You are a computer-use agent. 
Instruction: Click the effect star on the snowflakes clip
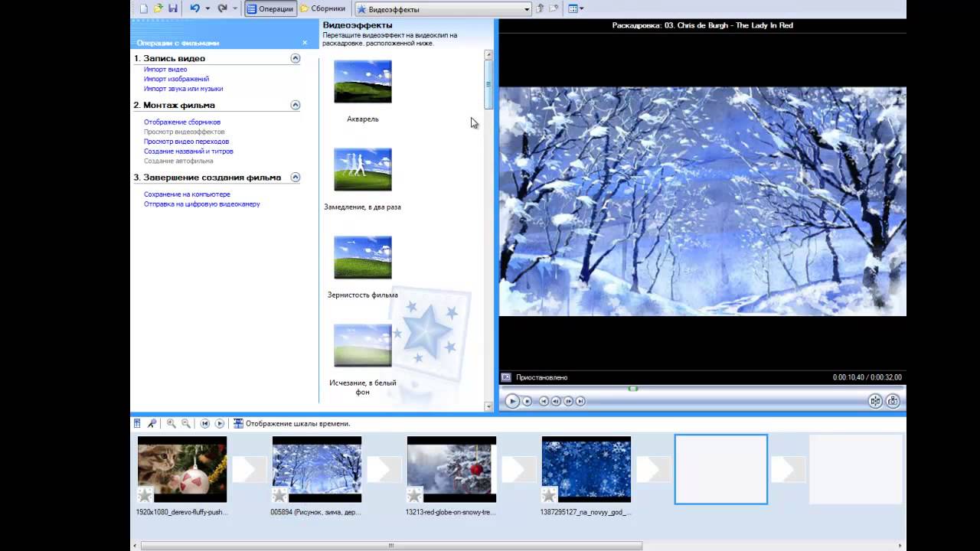(550, 495)
